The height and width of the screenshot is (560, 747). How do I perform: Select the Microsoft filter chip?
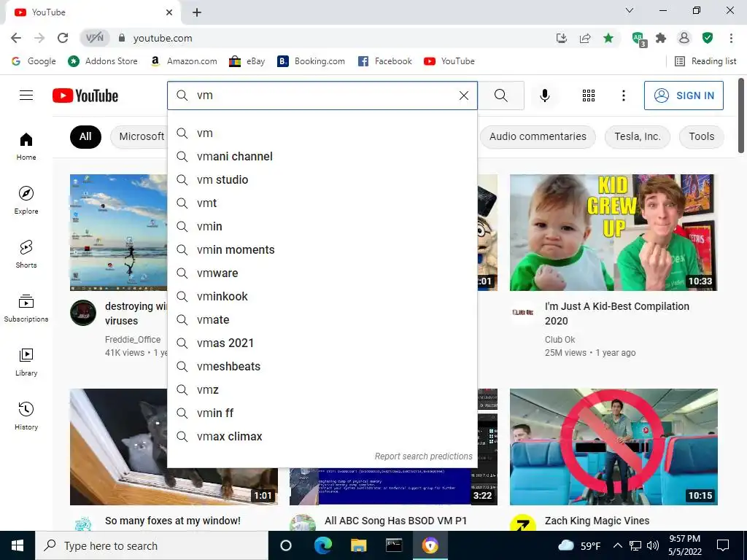141,136
